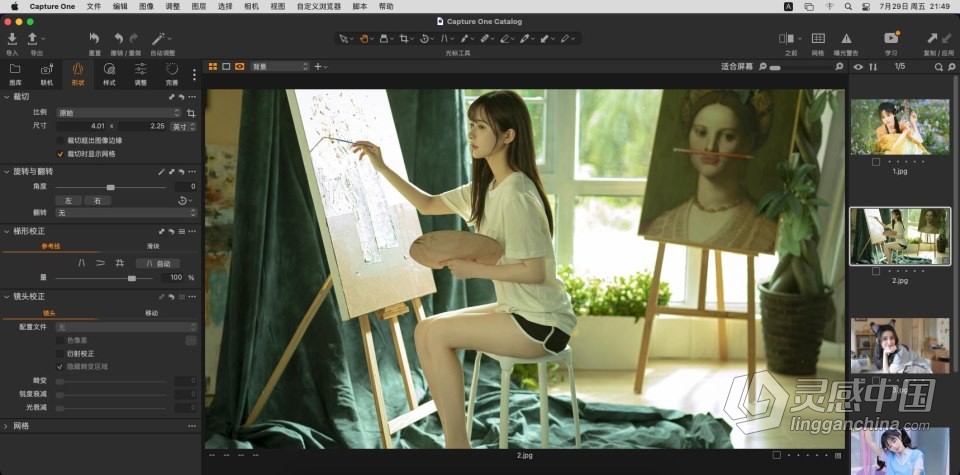
Task: Open the 背景 layer dropdown
Action: (280, 66)
